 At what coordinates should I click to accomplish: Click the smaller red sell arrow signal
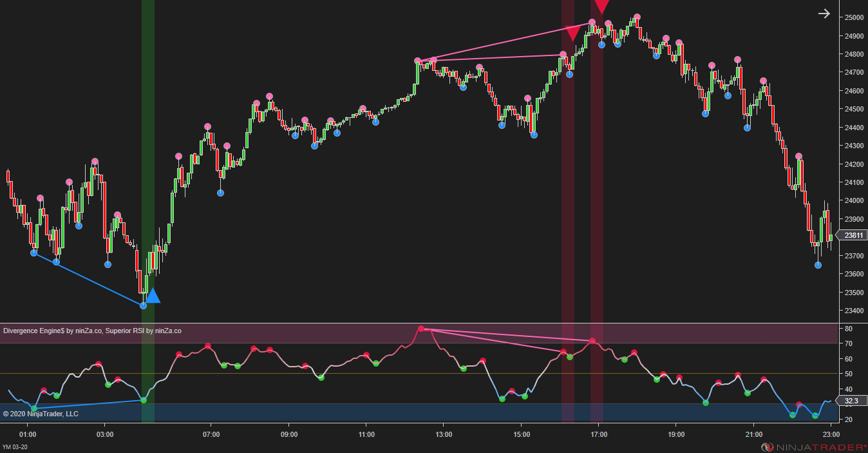[572, 32]
